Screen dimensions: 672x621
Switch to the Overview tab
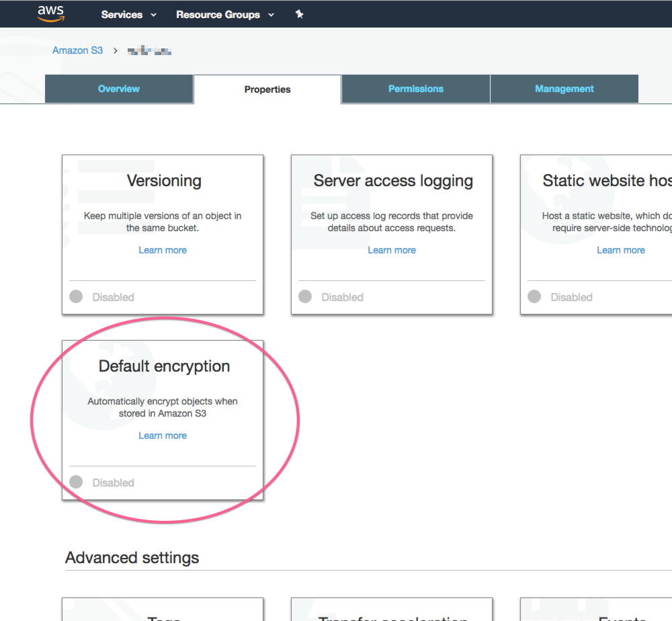click(119, 89)
